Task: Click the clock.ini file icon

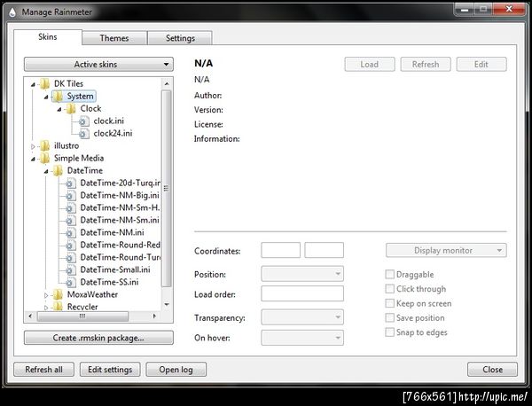Action: (x=84, y=121)
